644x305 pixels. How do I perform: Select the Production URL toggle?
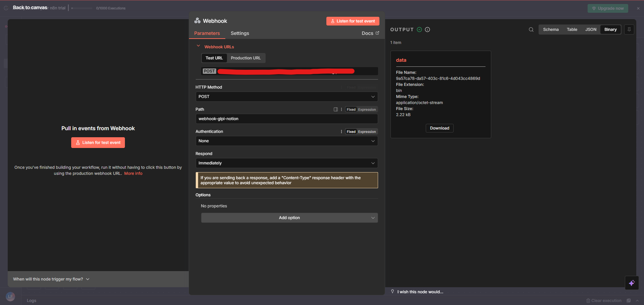[x=245, y=58]
